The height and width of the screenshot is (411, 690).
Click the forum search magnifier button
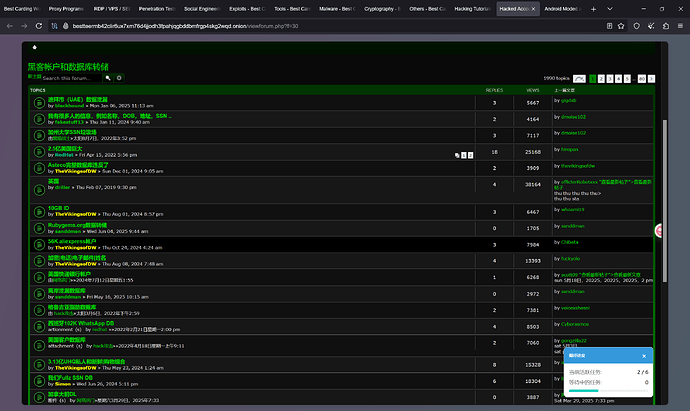tap(108, 78)
